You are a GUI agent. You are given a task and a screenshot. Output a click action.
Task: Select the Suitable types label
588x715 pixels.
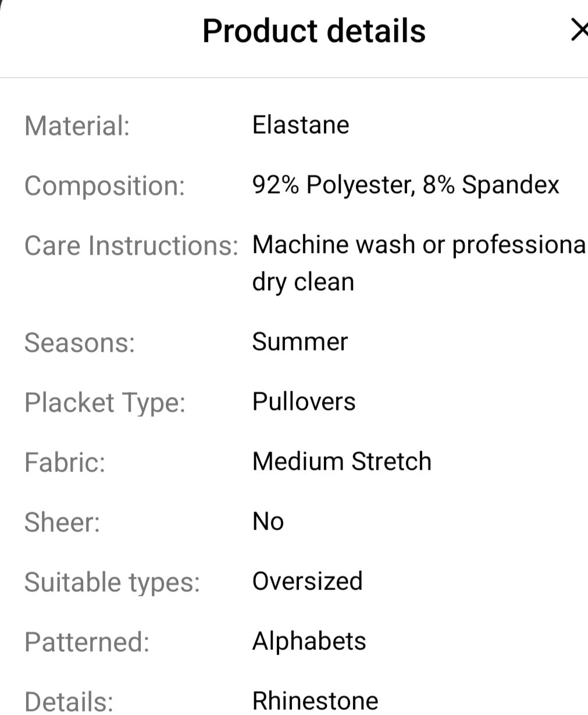tap(112, 582)
